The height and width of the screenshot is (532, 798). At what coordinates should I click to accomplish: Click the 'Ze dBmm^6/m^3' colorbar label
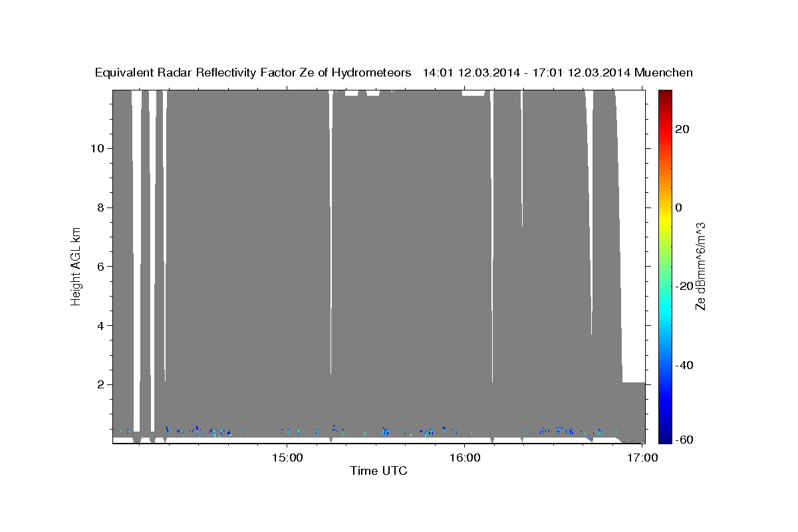(x=700, y=266)
